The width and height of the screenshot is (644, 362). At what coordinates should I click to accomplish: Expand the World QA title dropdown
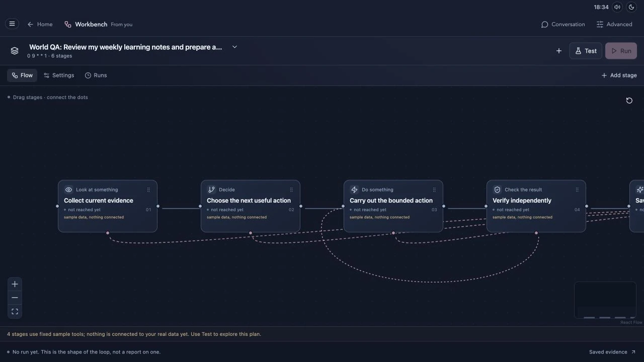[x=234, y=47]
